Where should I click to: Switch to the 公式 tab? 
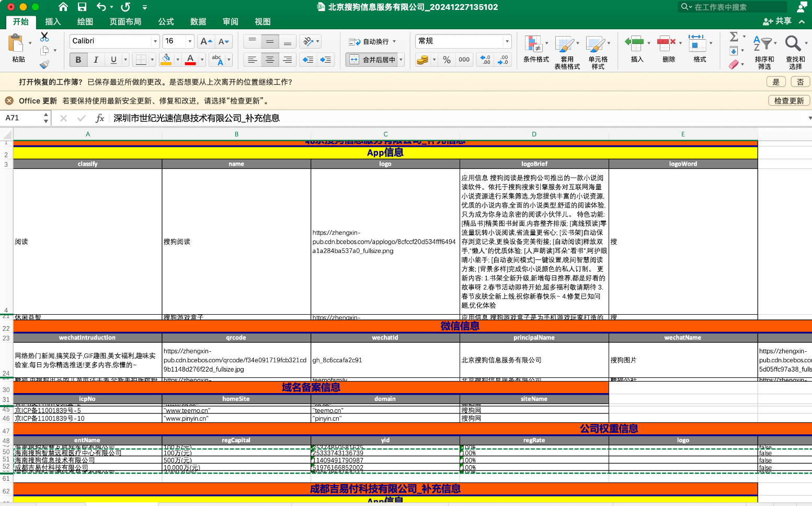(x=166, y=21)
